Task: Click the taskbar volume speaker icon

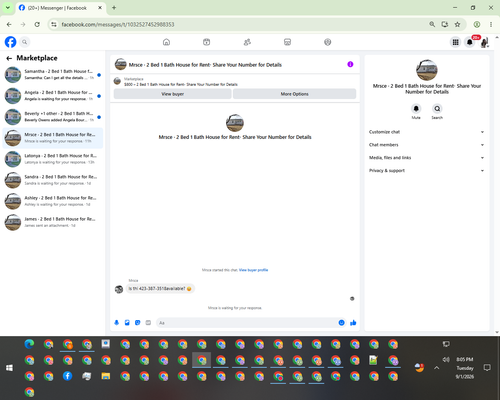Action: (446, 360)
